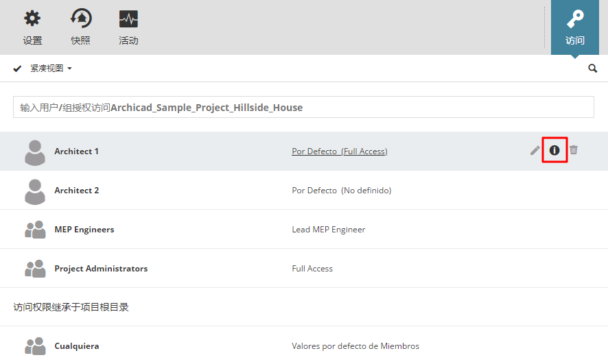
Task: Open the Activity monitor icon
Action: (128, 19)
